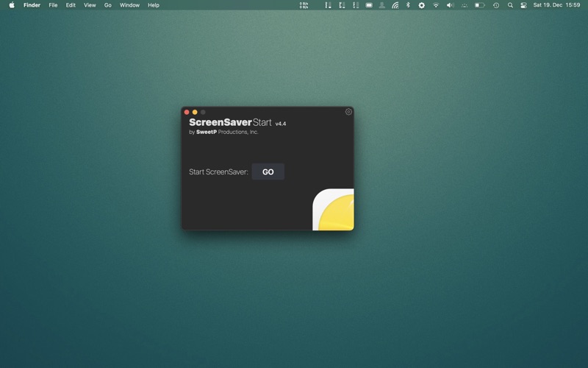The image size is (588, 368).
Task: Click the v4.4 version label
Action: (281, 124)
